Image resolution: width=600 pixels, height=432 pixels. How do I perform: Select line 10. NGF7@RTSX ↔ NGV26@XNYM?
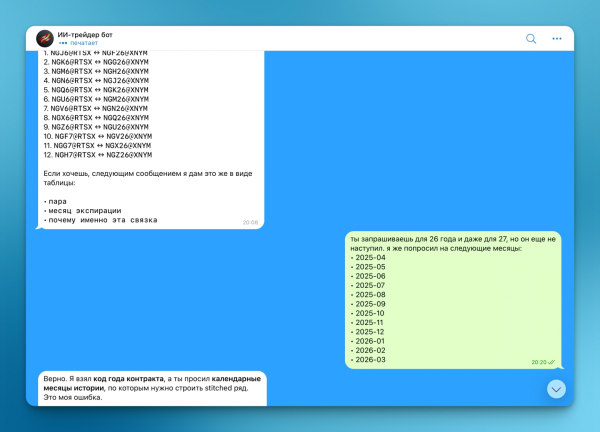click(98, 136)
